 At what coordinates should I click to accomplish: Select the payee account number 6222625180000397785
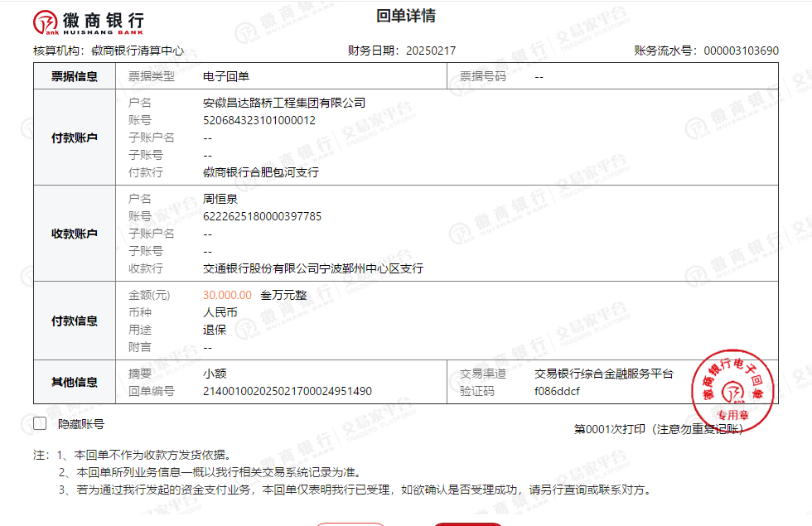point(262,216)
